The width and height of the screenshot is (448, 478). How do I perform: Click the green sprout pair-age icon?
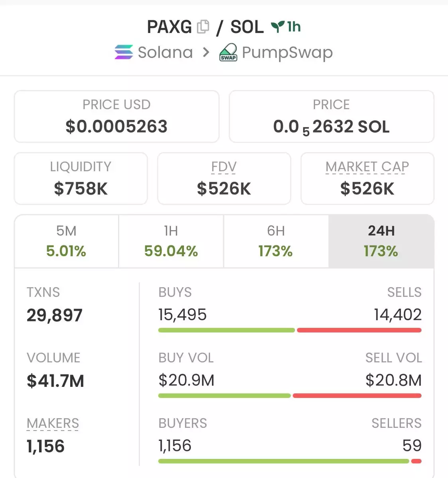[x=277, y=27]
